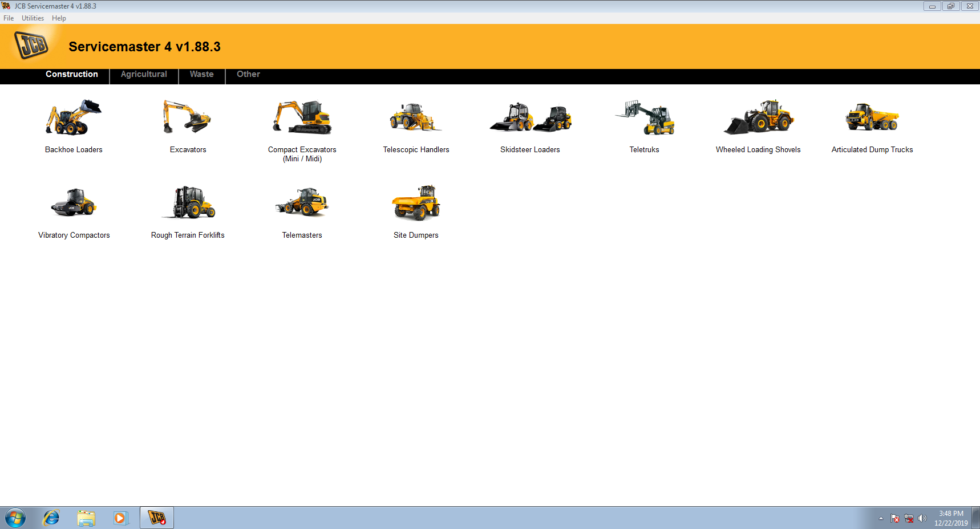
Task: Click the Backhoe Loaders label
Action: [x=74, y=150]
